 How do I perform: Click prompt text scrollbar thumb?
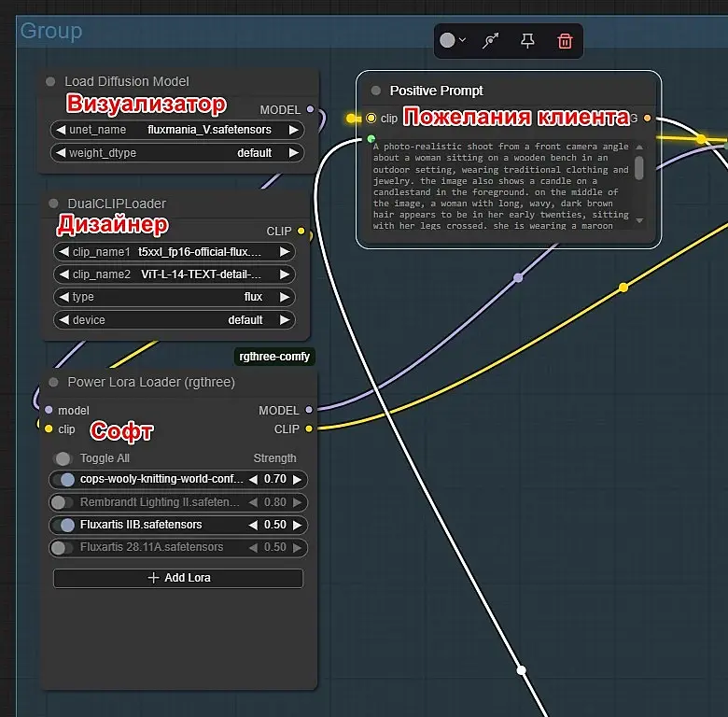(638, 168)
